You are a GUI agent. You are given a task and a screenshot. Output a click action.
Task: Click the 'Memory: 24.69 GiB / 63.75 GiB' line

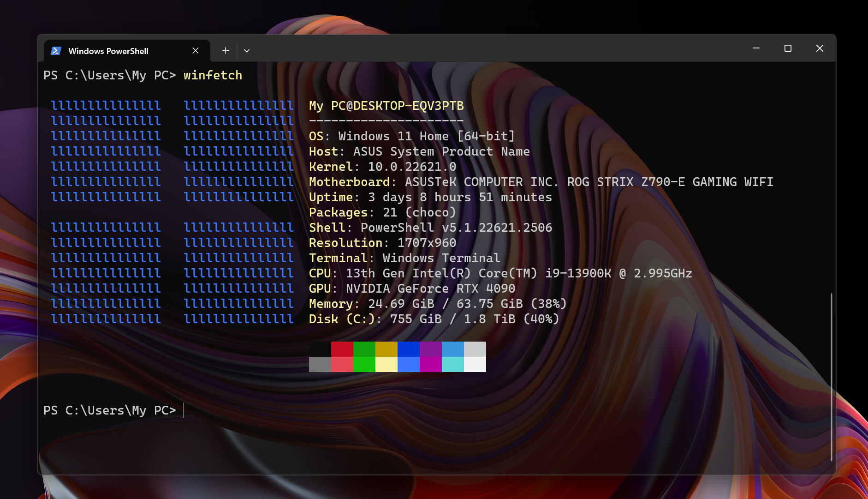[438, 304]
